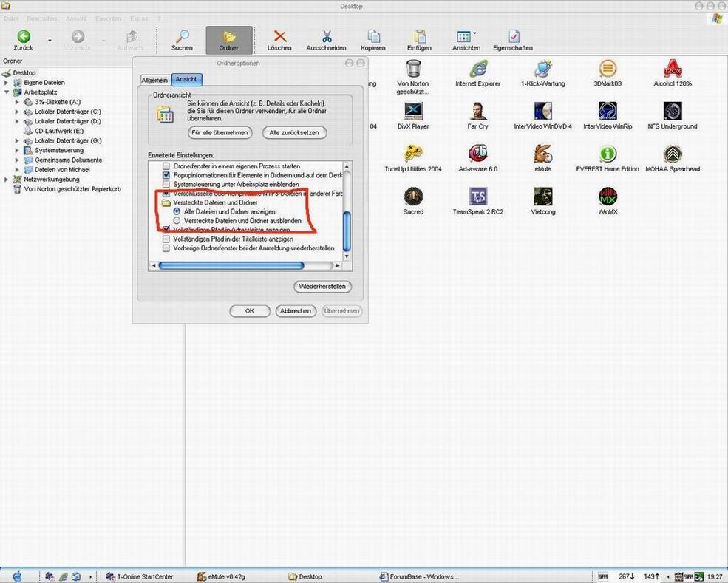This screenshot has width=728, height=583.
Task: Expand Eigene Dateien tree node
Action: coord(7,83)
